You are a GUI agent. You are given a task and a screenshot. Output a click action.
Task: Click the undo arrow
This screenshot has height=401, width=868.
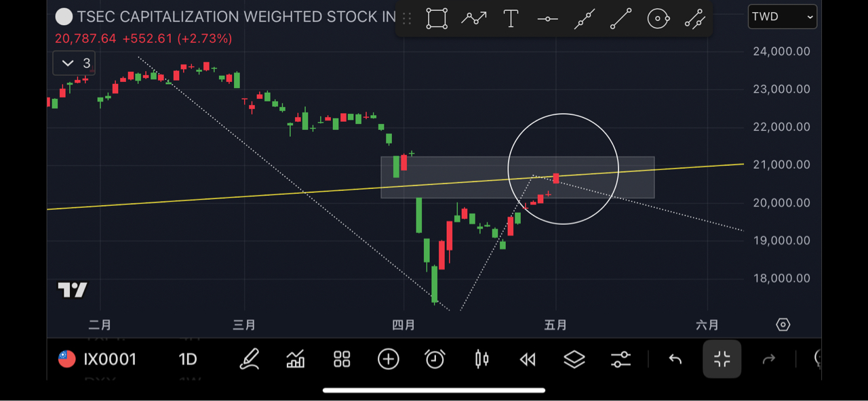click(x=675, y=359)
